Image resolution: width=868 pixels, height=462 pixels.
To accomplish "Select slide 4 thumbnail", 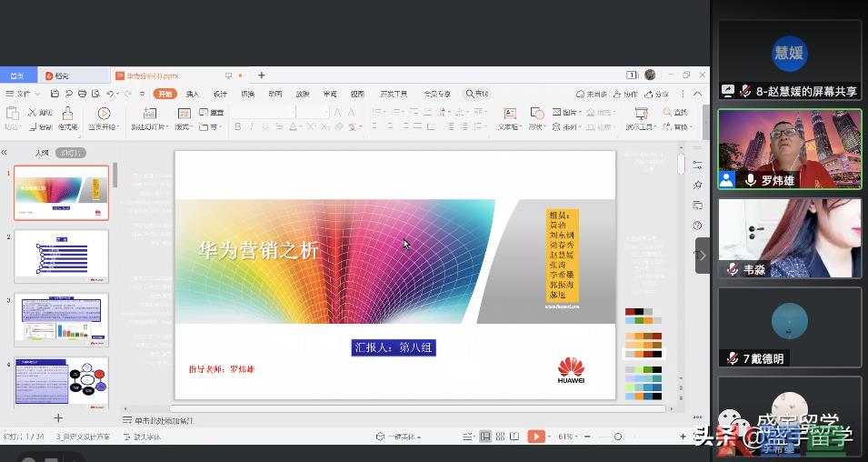I will click(x=61, y=382).
